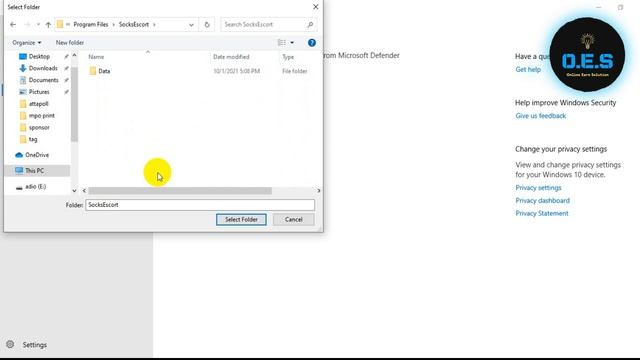
Task: Click Program Files in the address path
Action: [91, 24]
